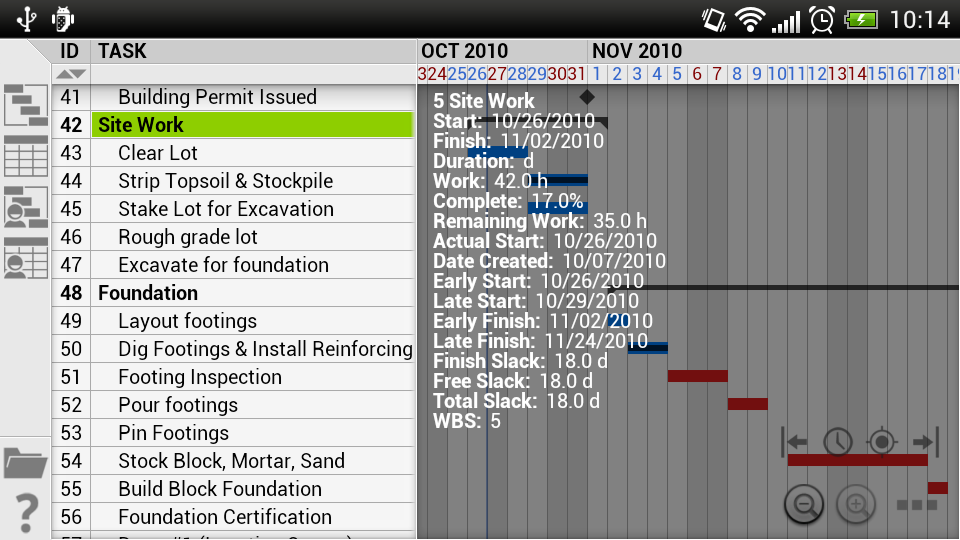Screen dimensions: 960x540
Task: Select the Site Work summary row
Action: pyautogui.click(x=252, y=125)
